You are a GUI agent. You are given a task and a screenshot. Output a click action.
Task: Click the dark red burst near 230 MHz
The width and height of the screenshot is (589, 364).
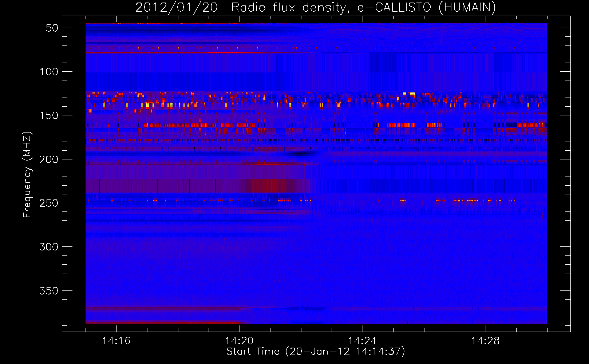271,186
